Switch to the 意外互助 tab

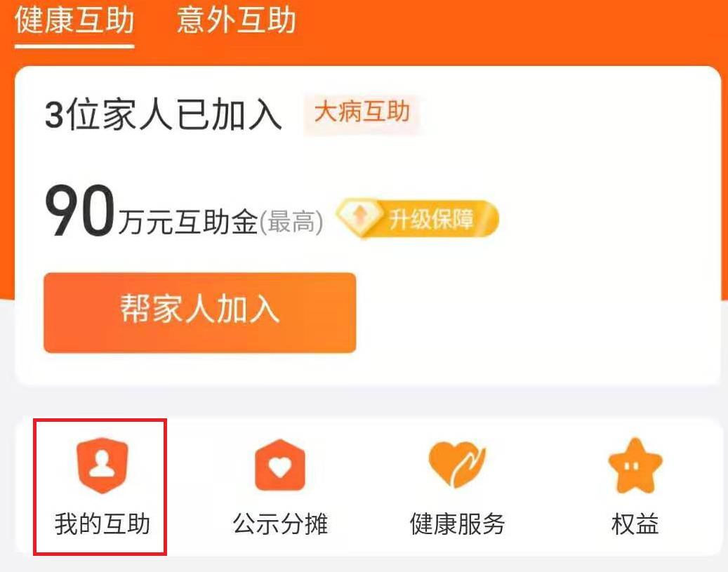237,20
